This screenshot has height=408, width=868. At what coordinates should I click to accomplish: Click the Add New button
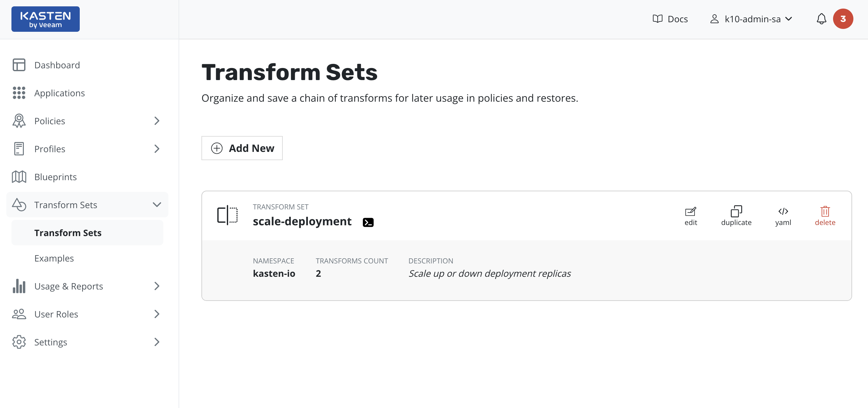pyautogui.click(x=242, y=148)
